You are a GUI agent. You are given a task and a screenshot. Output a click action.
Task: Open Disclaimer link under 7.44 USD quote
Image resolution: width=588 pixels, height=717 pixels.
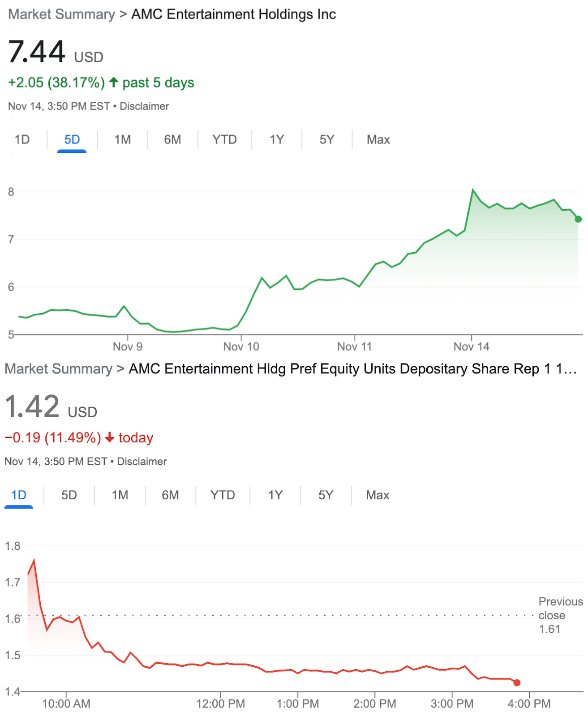(144, 106)
